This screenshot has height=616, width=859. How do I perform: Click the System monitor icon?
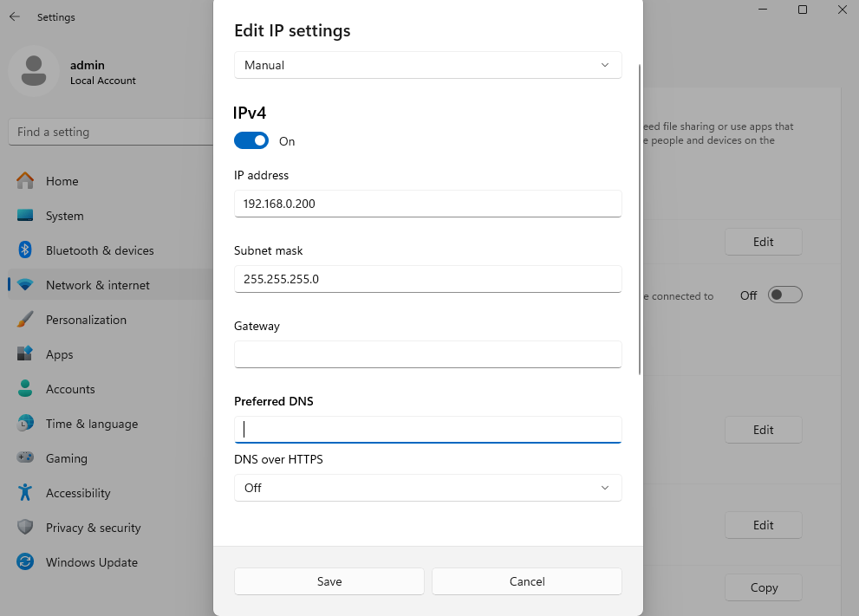pos(25,215)
